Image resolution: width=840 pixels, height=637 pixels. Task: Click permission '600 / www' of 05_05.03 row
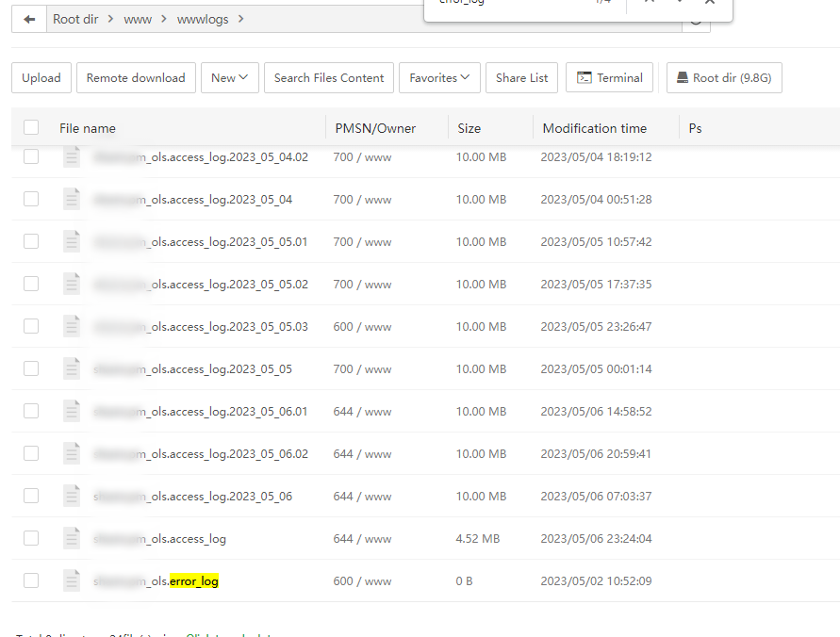tap(362, 327)
